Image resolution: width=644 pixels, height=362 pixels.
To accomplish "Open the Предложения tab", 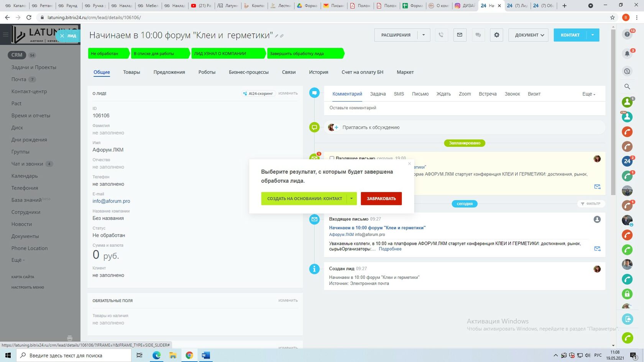I will [x=169, y=72].
